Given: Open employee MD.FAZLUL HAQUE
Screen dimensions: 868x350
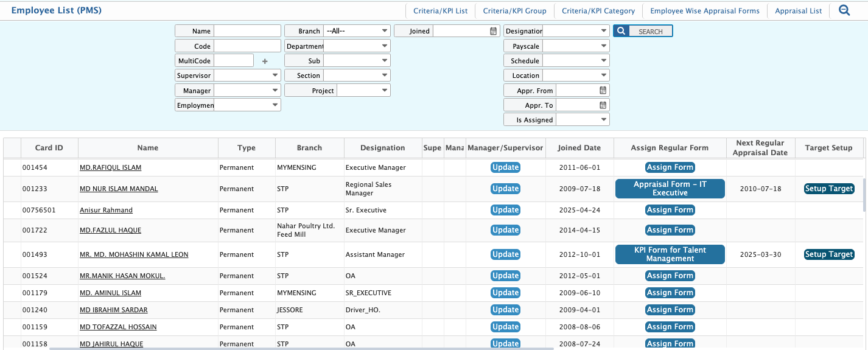Looking at the screenshot, I should click(110, 230).
